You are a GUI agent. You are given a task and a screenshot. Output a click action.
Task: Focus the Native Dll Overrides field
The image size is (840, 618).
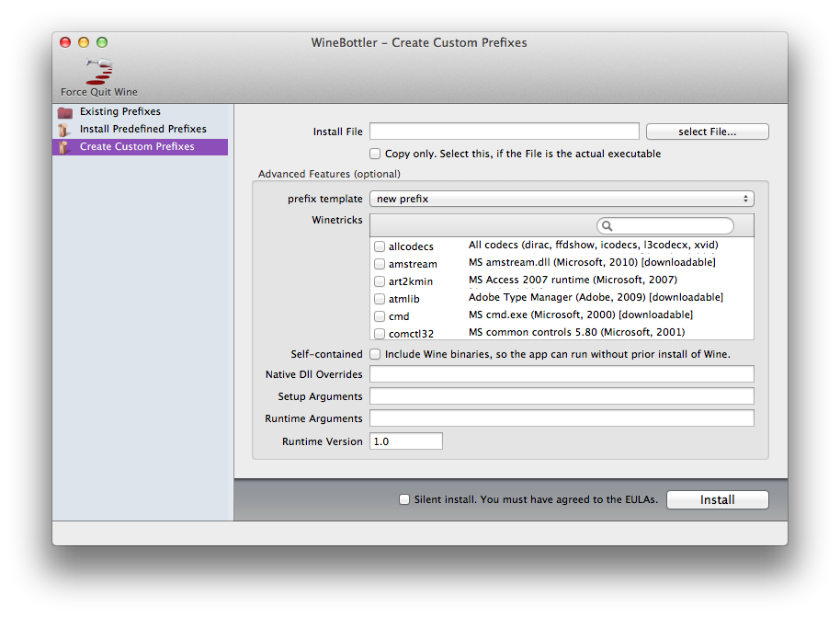click(x=562, y=374)
